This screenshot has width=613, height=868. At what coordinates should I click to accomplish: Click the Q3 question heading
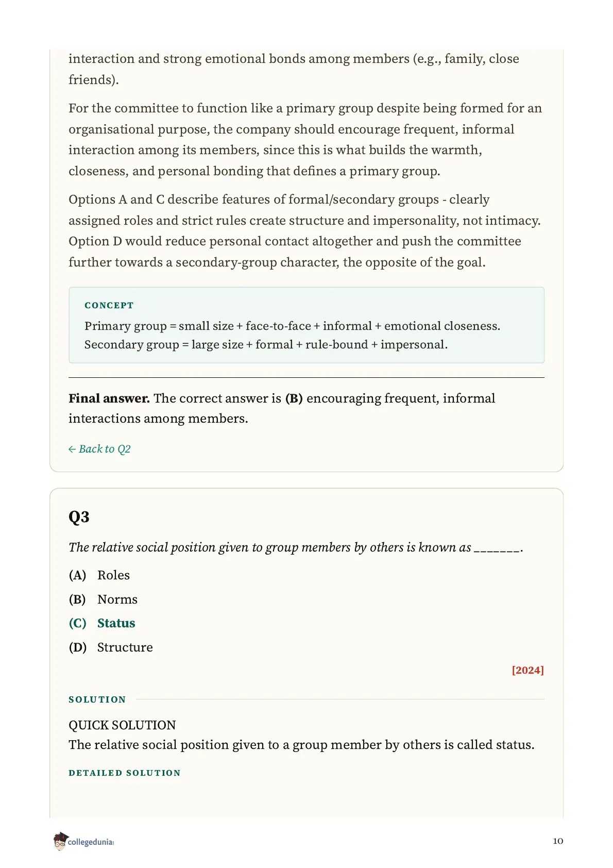(79, 517)
